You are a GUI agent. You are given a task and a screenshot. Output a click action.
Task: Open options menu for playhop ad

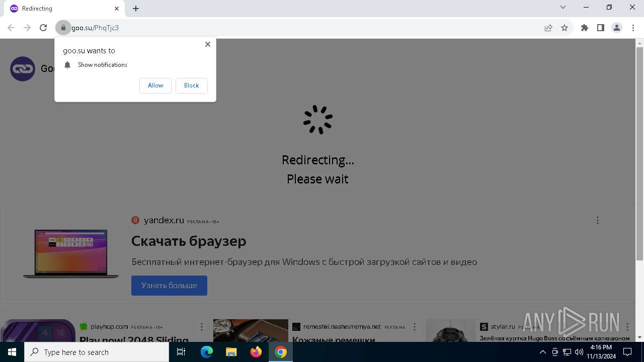pos(202,327)
